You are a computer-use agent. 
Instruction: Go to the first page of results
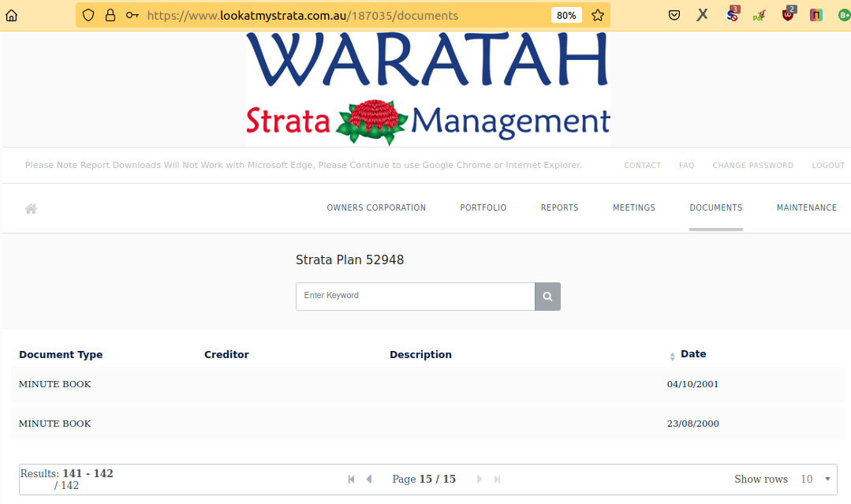351,479
